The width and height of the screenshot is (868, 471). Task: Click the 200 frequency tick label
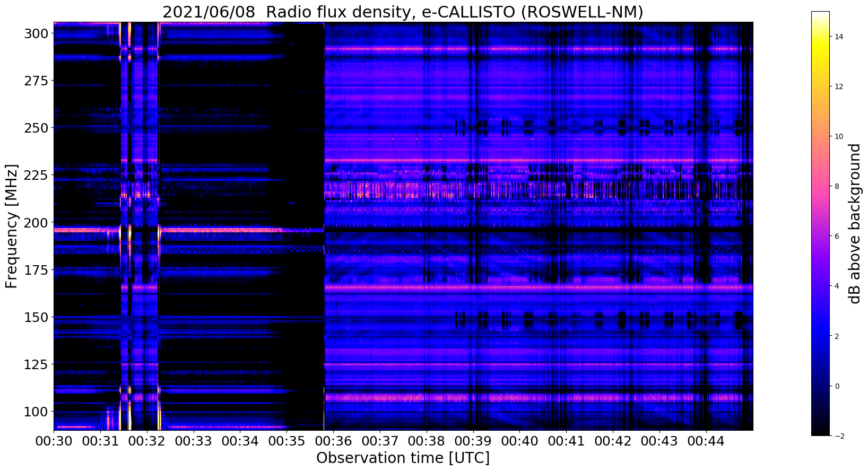tap(36, 222)
